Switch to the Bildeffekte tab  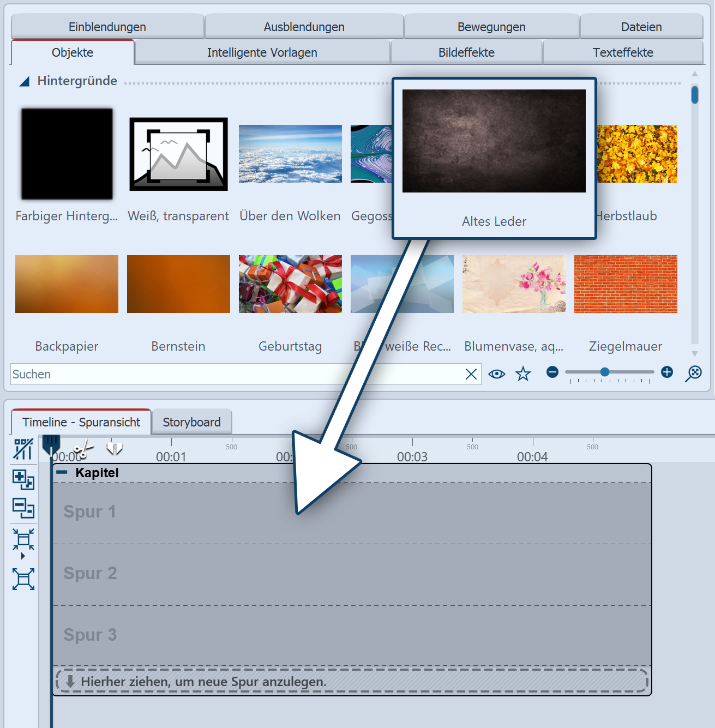[x=466, y=52]
